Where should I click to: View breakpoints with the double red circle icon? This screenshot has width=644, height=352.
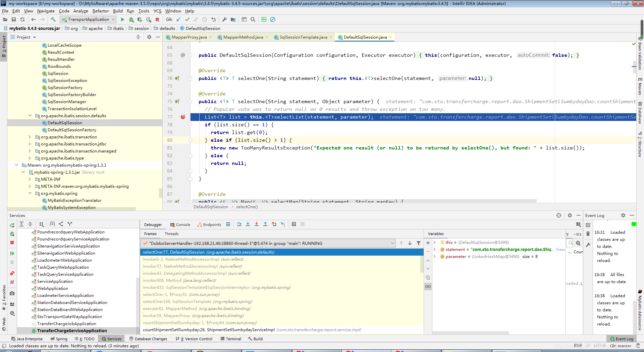pos(12,273)
